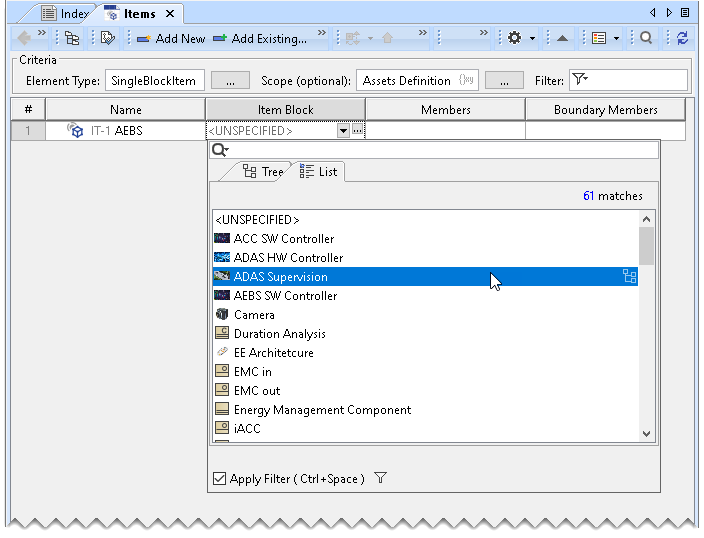Open the Filter field funnel dropdown
704x538 pixels.
click(x=579, y=81)
